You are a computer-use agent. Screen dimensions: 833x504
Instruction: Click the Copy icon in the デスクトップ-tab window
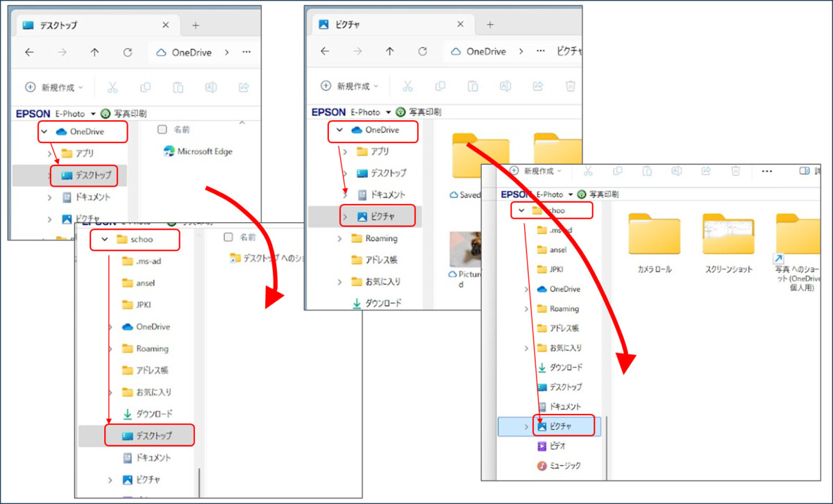(145, 87)
